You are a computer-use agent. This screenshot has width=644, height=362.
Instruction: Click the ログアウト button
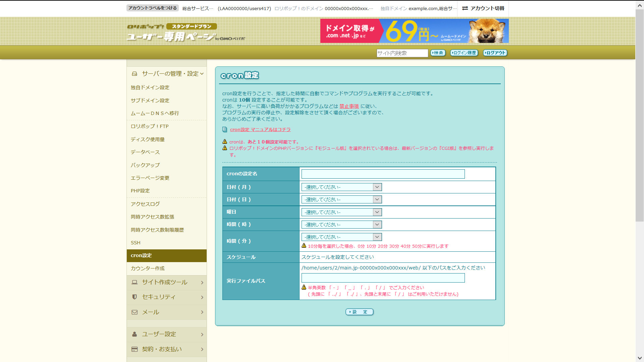[495, 53]
